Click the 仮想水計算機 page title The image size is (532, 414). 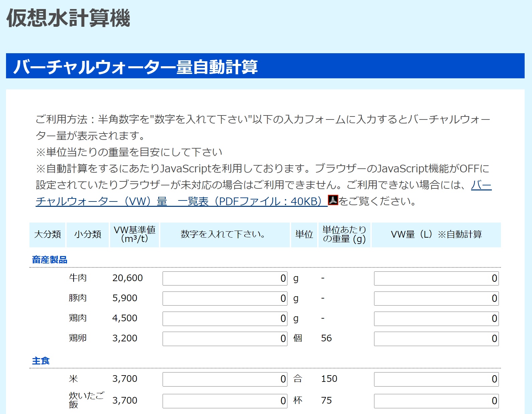tap(68, 18)
